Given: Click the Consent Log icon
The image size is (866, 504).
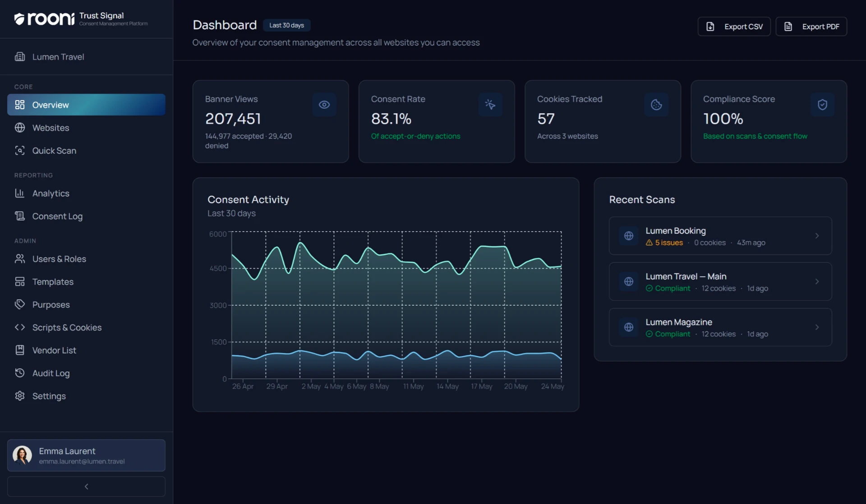Looking at the screenshot, I should pyautogui.click(x=20, y=216).
